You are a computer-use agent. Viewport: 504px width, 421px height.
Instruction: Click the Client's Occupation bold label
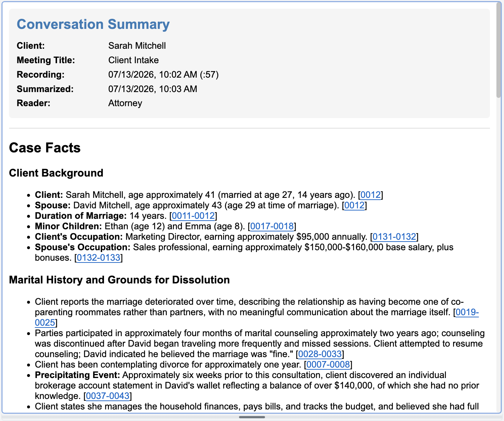pyautogui.click(x=79, y=237)
